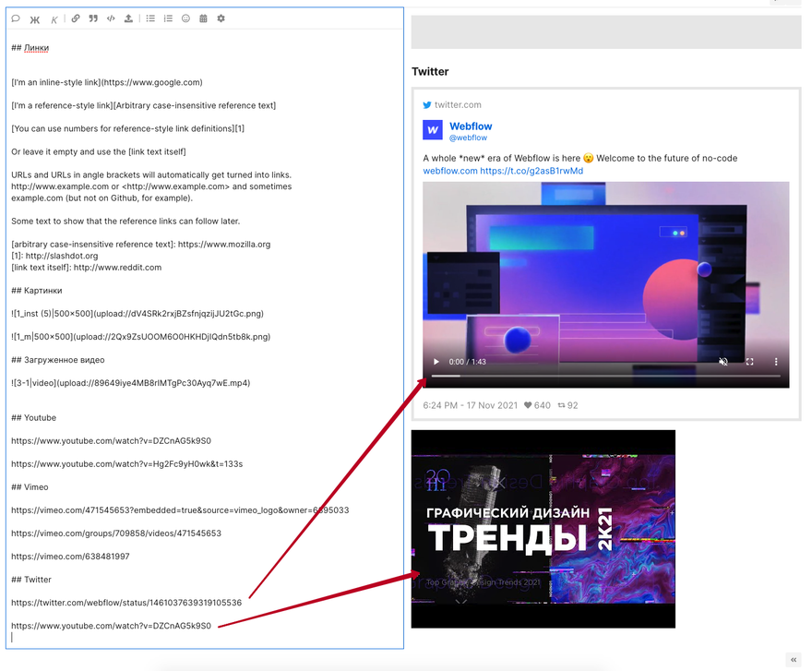Screen dimensions: 812x671
Task: Open the gear options menu in toolbar
Action: (221, 18)
